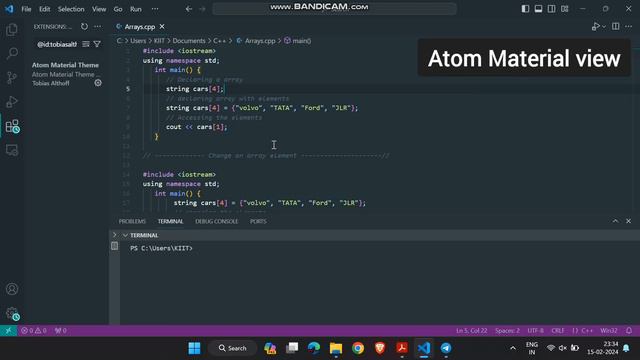Open Run and Debug view

click(12, 102)
